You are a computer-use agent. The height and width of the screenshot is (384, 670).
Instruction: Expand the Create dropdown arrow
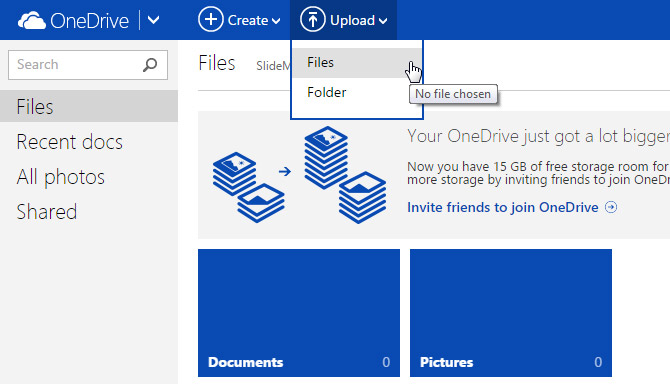(x=276, y=21)
